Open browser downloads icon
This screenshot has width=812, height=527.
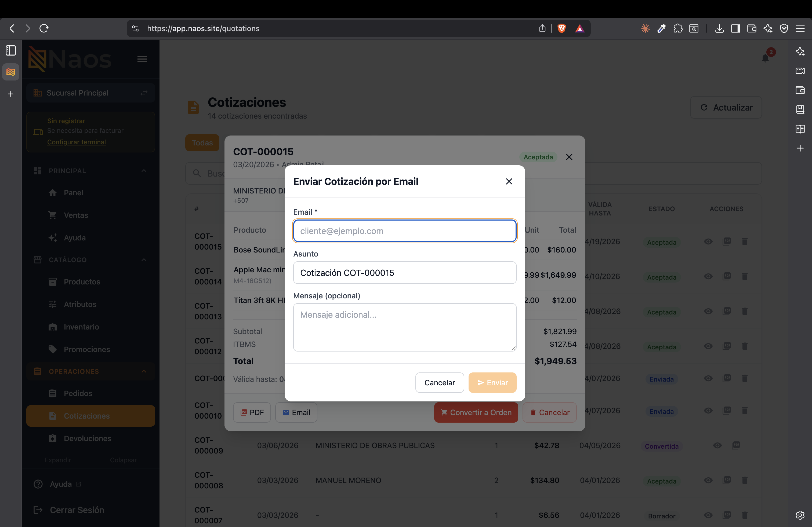[x=719, y=28]
